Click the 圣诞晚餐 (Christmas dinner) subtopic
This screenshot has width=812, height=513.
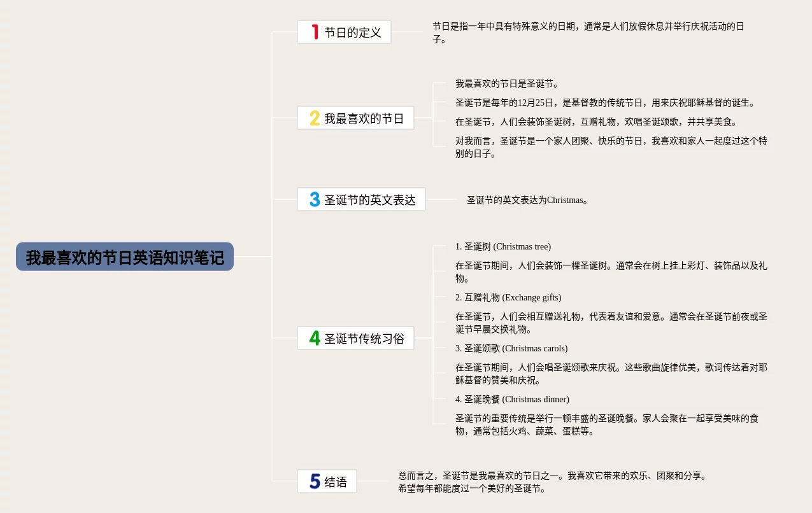click(x=511, y=399)
